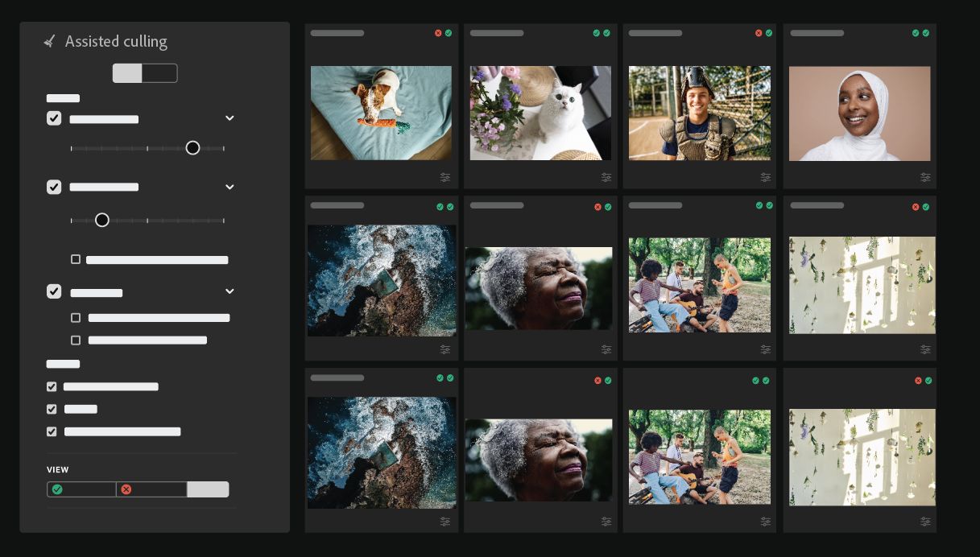Screen dimensions: 980x557
Task: Click the broom icon beside Assisted culling
Action: coord(49,40)
